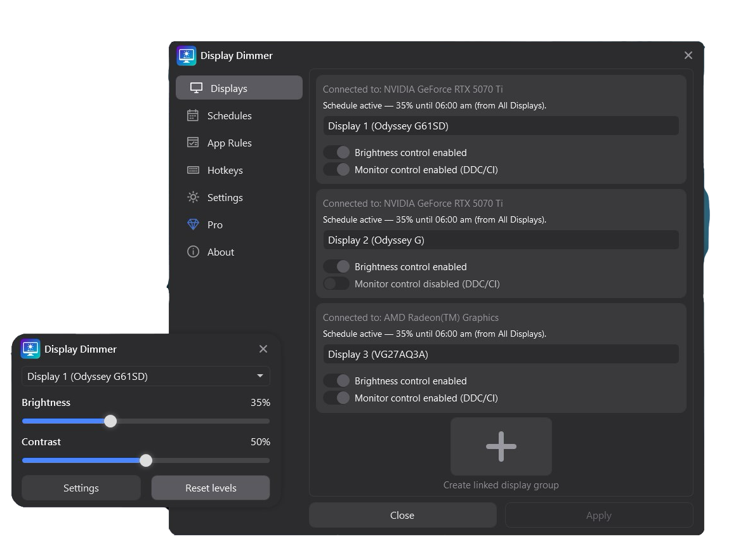Click the Display 1 (Odyssey G61SD) name field
This screenshot has width=736, height=560.
point(501,126)
